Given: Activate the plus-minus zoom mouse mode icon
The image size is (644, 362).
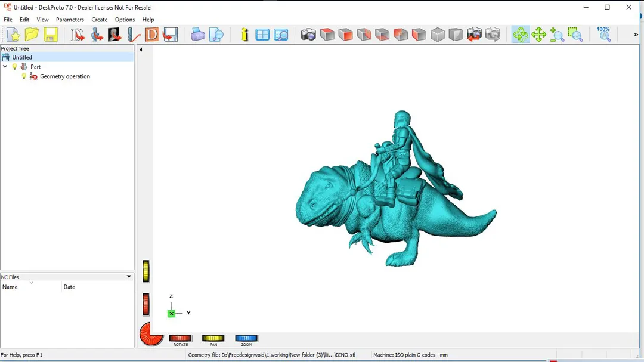Looking at the screenshot, I should [x=556, y=35].
